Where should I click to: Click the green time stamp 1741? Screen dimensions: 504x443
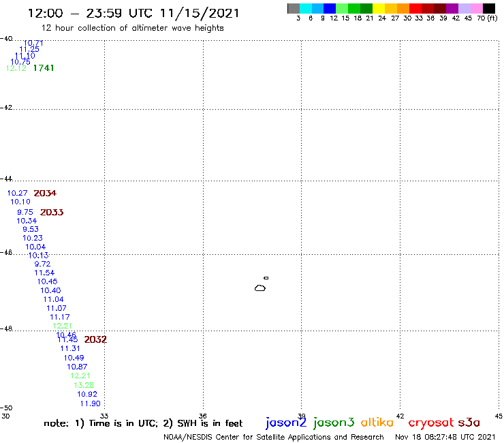tap(44, 68)
